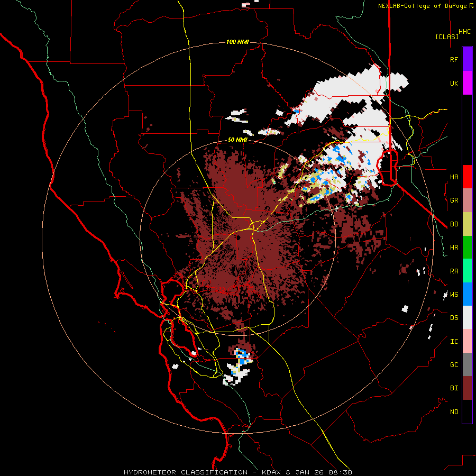
Task: Click the '[CLAS]' units label
Action: pos(447,36)
